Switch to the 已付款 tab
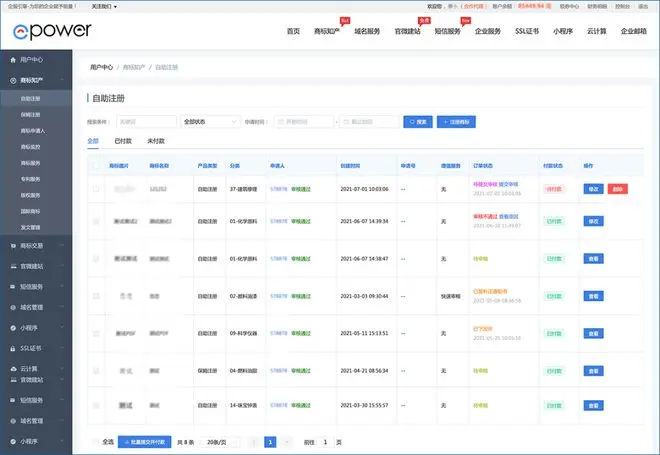This screenshot has width=660, height=455. click(124, 142)
